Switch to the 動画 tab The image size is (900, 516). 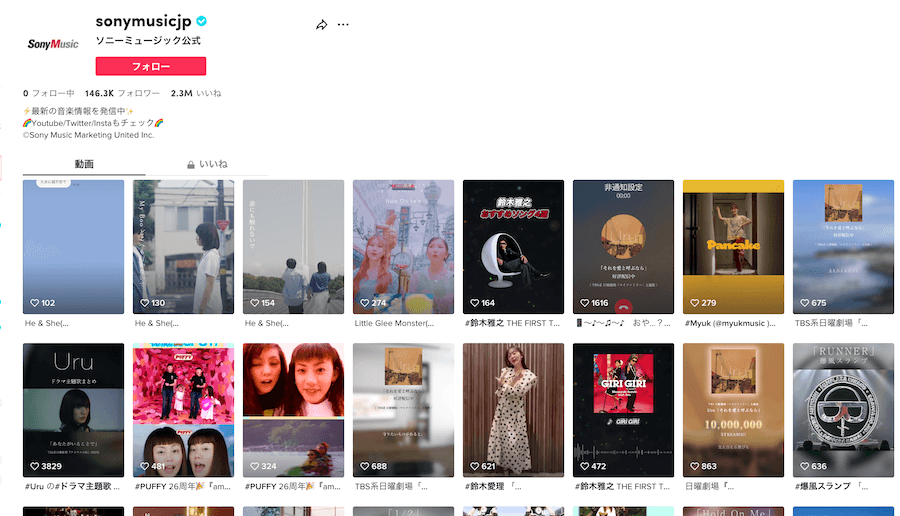point(84,164)
